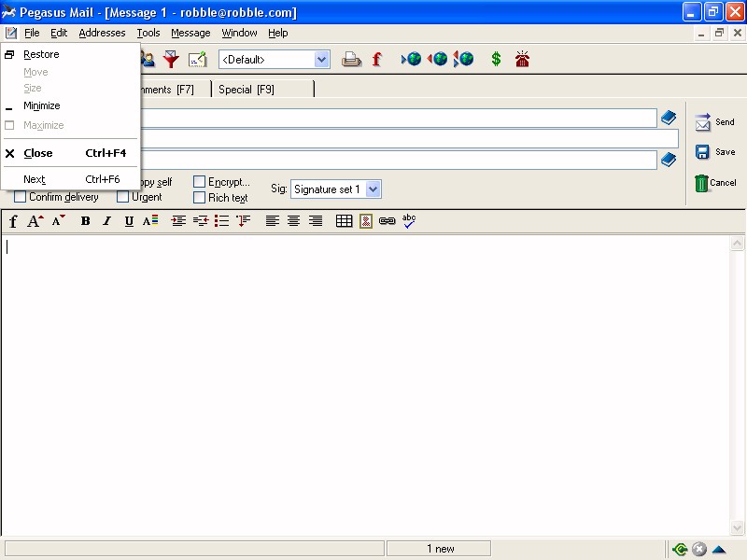Viewport: 747px width, 560px height.
Task: Align text right
Action: [316, 221]
